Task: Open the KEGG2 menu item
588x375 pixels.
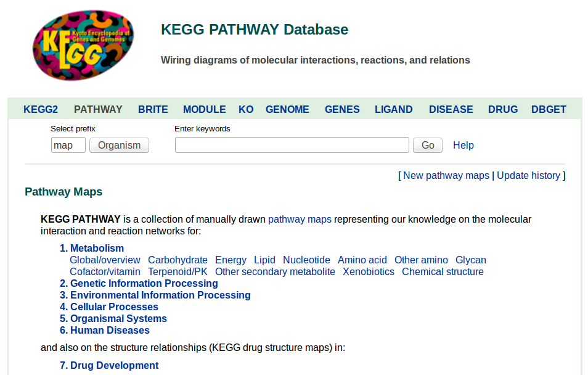Action: (41, 109)
